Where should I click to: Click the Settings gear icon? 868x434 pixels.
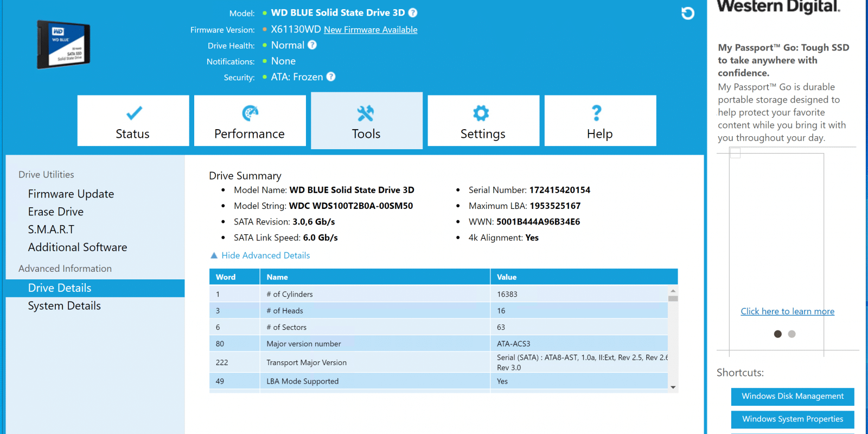pyautogui.click(x=481, y=113)
